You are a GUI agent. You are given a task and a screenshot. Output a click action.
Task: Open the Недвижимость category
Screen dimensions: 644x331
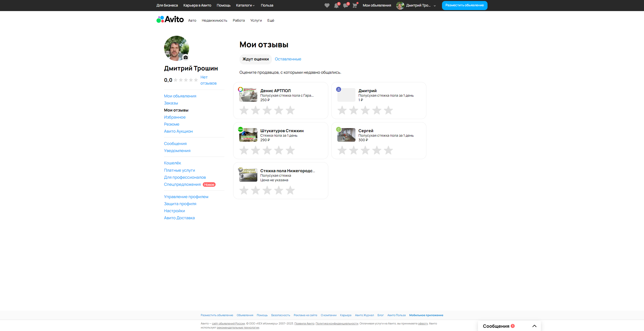[214, 20]
